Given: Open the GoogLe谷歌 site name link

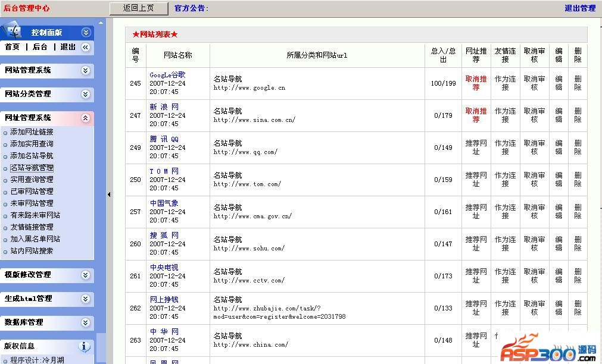Looking at the screenshot, I should click(x=167, y=75).
